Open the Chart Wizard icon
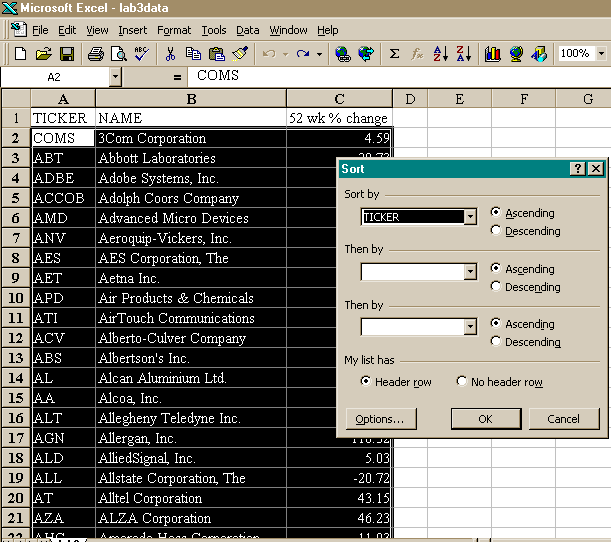The height and width of the screenshot is (542, 611). tap(492, 54)
